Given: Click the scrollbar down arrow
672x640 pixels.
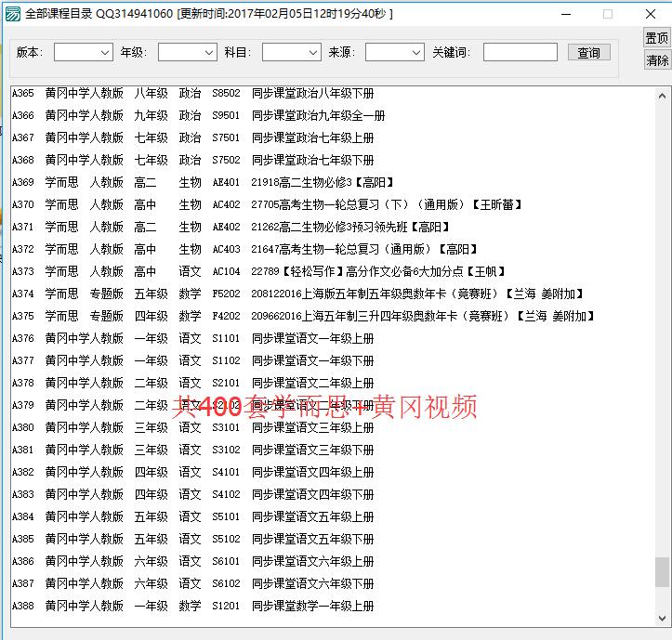Looking at the screenshot, I should pos(662,618).
